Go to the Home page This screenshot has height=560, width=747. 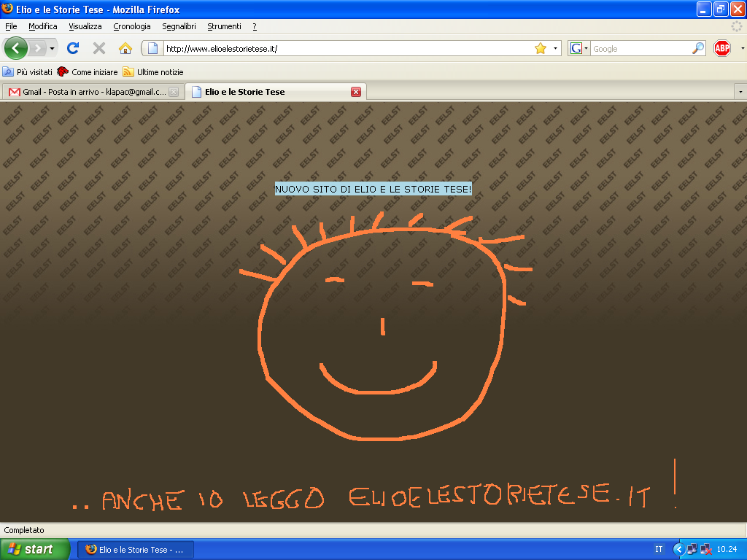125,48
